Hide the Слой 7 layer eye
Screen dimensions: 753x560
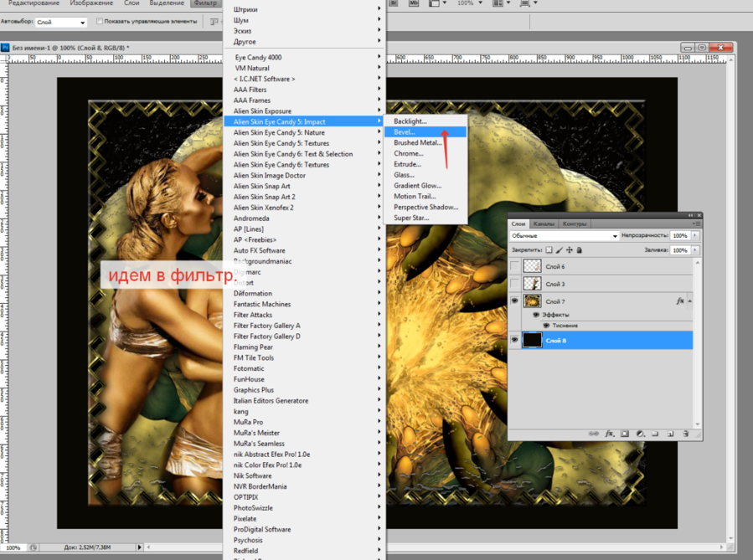pos(515,301)
